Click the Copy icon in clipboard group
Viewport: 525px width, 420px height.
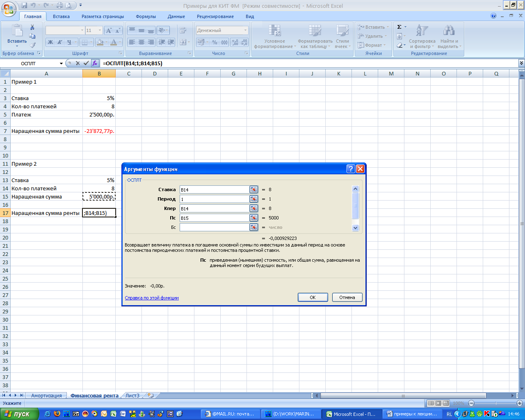tap(32, 36)
